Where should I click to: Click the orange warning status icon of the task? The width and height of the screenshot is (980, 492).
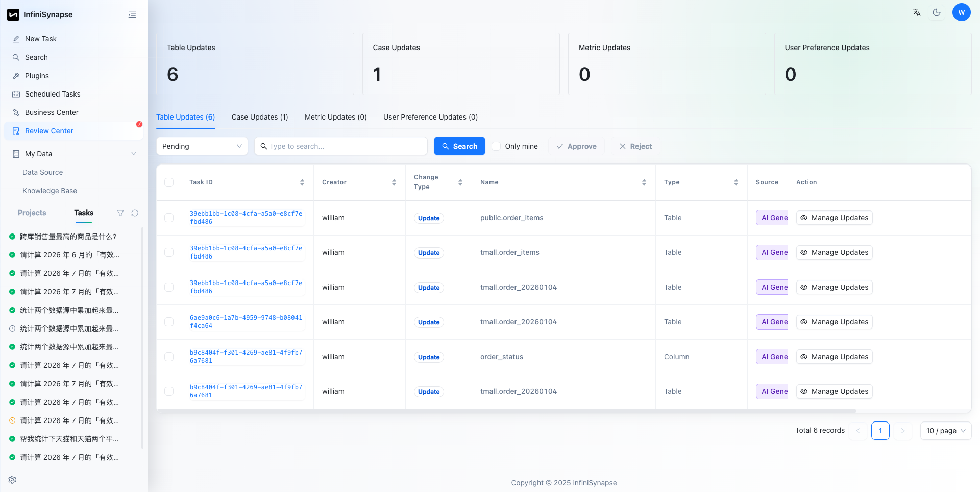12,420
